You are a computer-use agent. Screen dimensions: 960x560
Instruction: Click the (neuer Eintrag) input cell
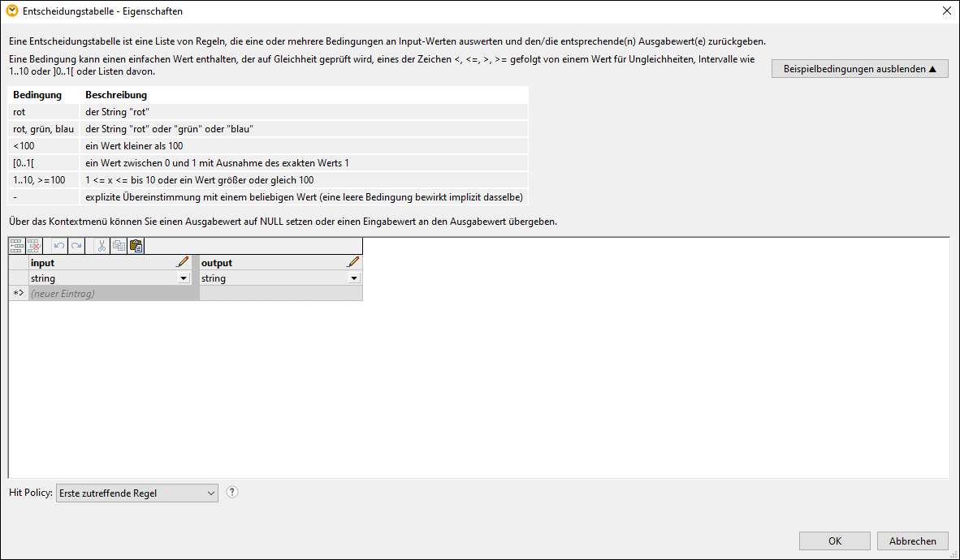click(x=114, y=294)
